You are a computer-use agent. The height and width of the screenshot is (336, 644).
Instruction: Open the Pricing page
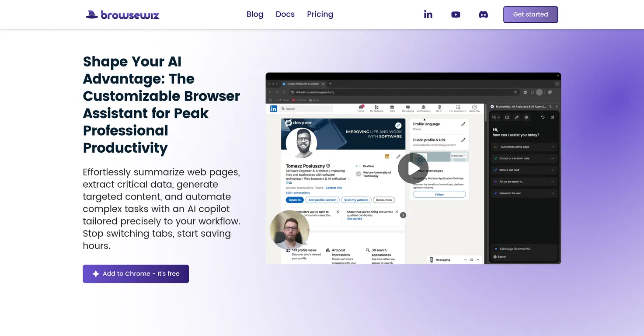[320, 14]
